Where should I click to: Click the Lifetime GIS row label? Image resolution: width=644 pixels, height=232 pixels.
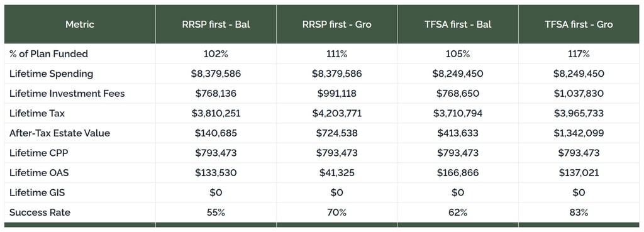[37, 192]
